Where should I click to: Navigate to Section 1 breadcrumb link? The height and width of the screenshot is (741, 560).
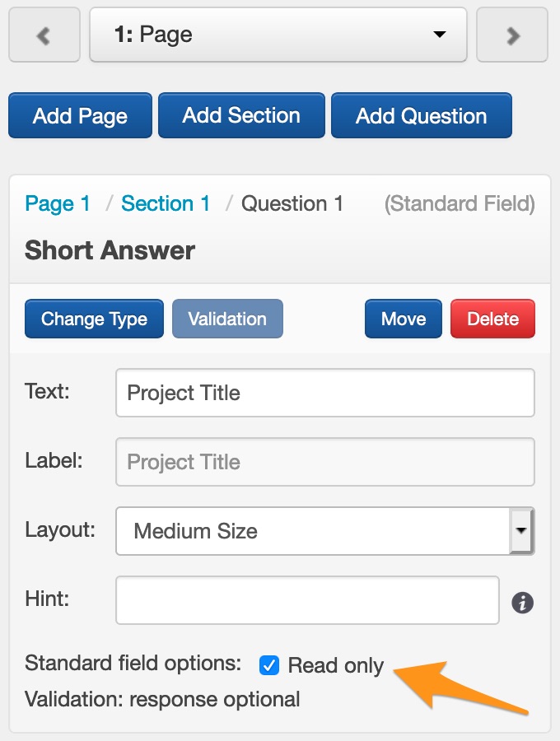pyautogui.click(x=166, y=203)
